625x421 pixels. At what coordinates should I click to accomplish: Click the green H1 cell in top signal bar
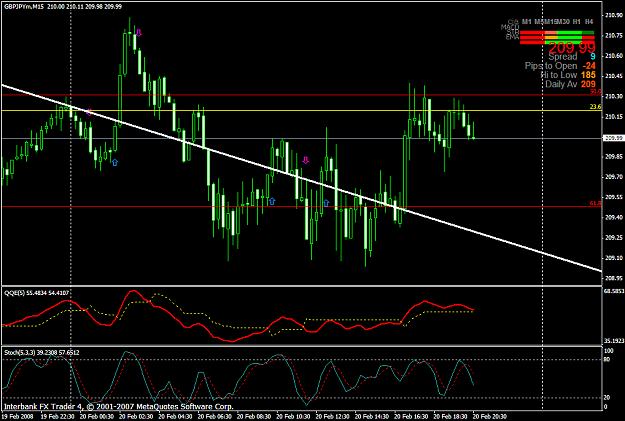576,33
